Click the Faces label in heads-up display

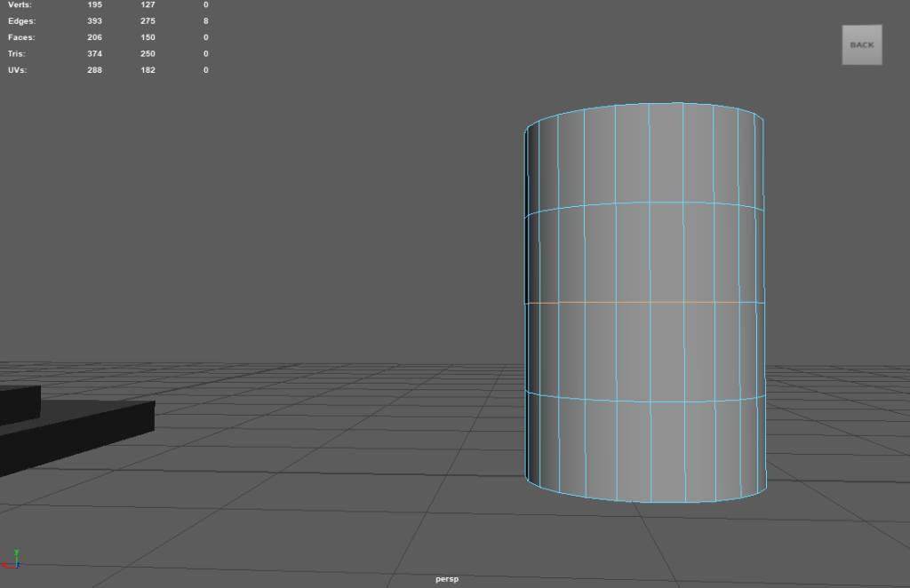click(x=21, y=37)
